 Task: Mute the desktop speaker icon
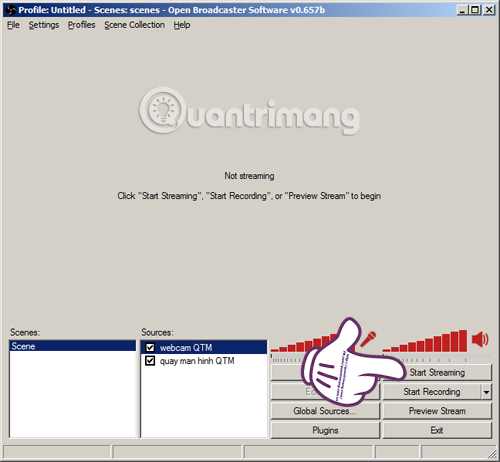tap(480, 339)
